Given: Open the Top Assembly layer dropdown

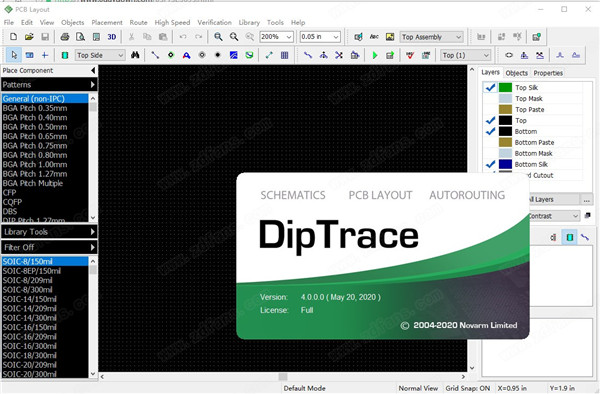Looking at the screenshot, I should coord(431,37).
